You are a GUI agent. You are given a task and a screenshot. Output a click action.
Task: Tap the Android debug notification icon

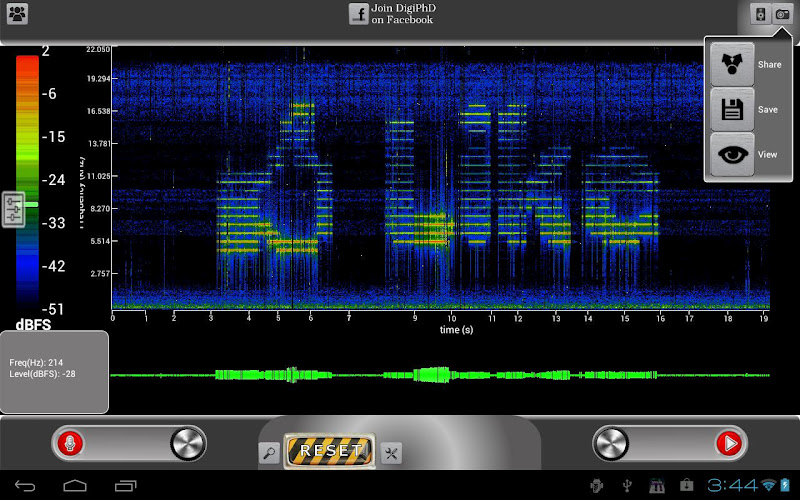[595, 485]
